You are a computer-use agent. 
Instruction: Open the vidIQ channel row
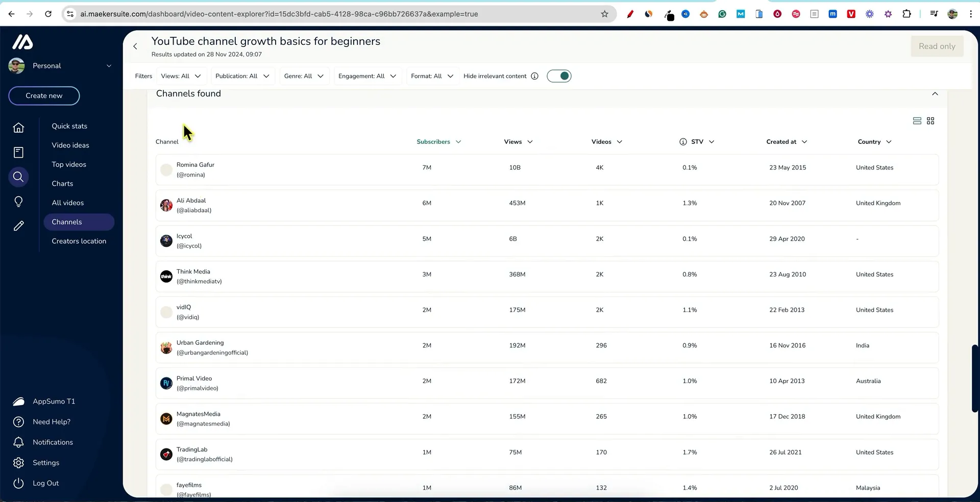pos(547,312)
